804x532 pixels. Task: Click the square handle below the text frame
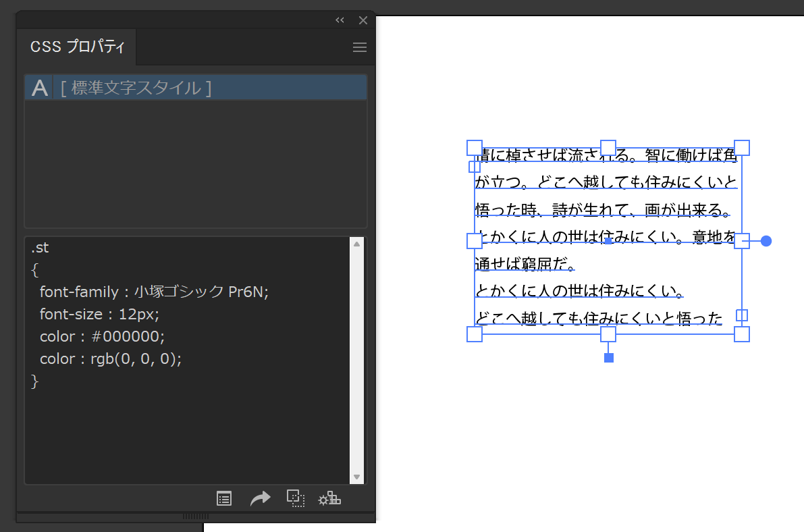point(609,357)
